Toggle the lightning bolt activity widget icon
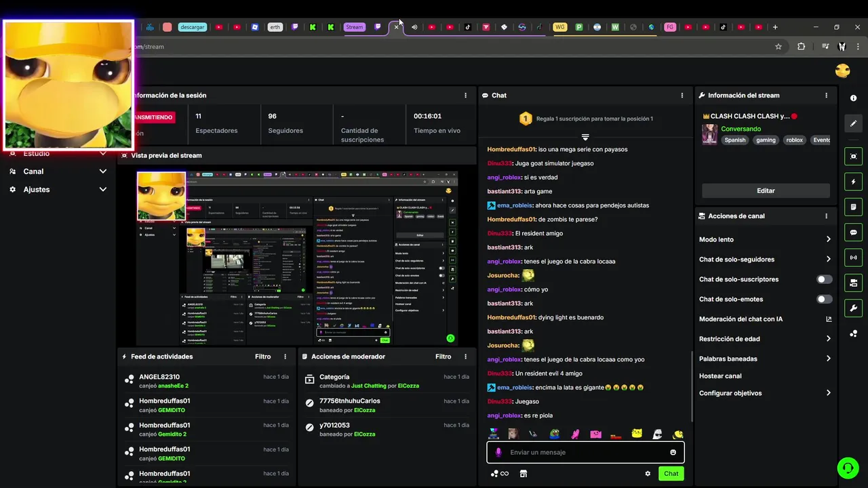The height and width of the screenshot is (488, 868). tap(853, 182)
